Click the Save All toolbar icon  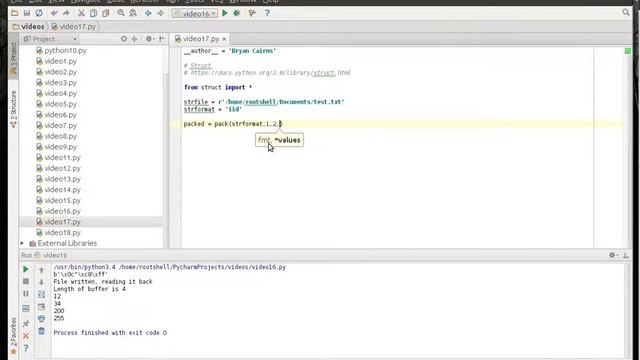tap(27, 13)
